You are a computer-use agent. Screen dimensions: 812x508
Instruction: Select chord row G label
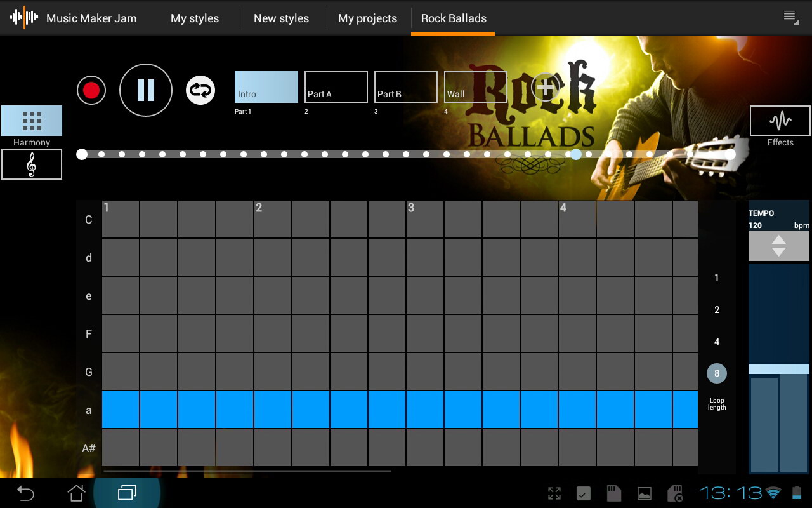pos(89,372)
